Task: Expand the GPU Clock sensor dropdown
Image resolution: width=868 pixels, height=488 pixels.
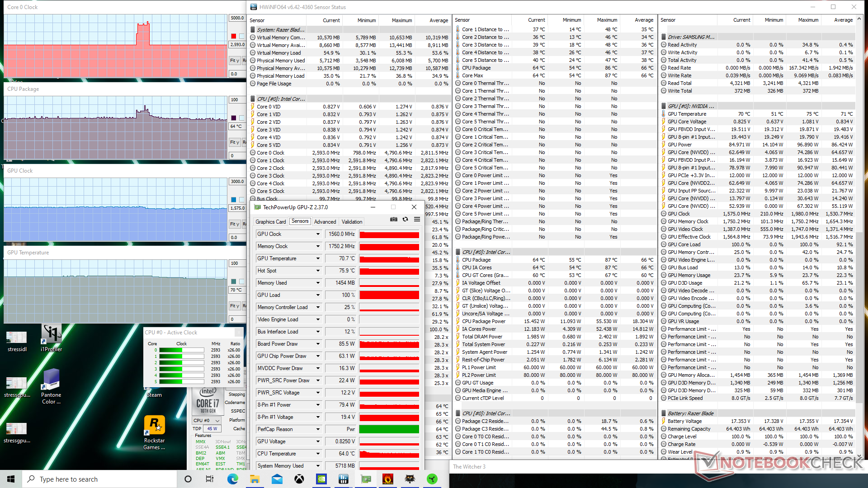Action: [318, 234]
